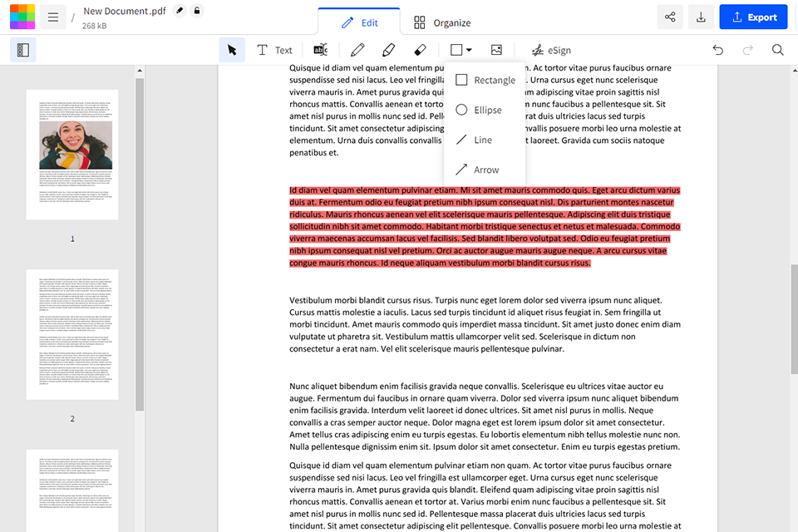Open the hamburger main menu

(53, 17)
